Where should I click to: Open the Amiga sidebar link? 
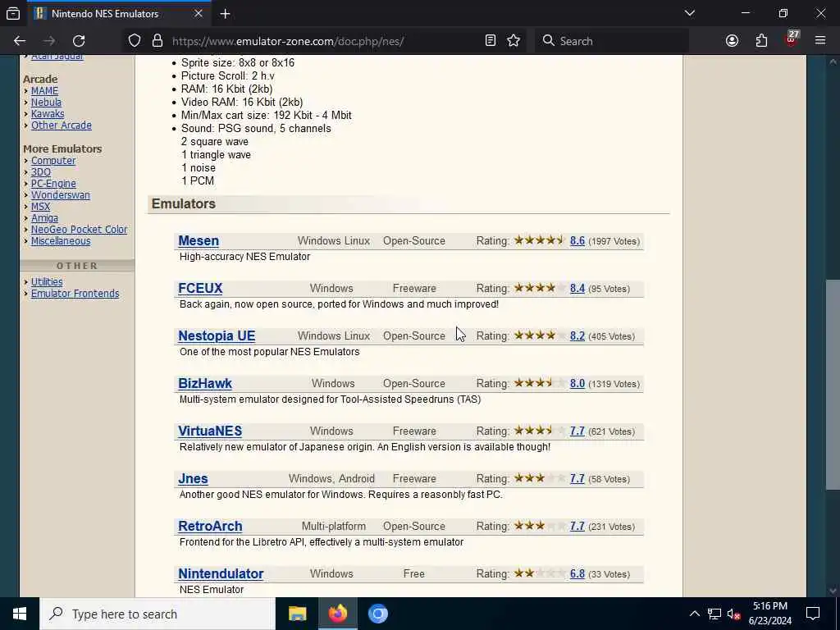[44, 218]
